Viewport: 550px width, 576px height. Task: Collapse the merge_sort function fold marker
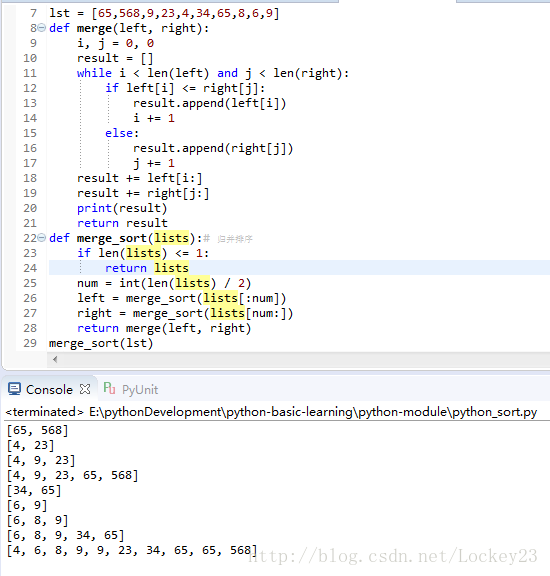click(42, 238)
